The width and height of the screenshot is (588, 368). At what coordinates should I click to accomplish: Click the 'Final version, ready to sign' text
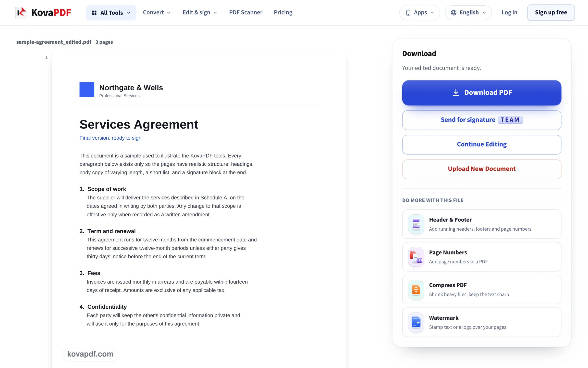pyautogui.click(x=110, y=138)
